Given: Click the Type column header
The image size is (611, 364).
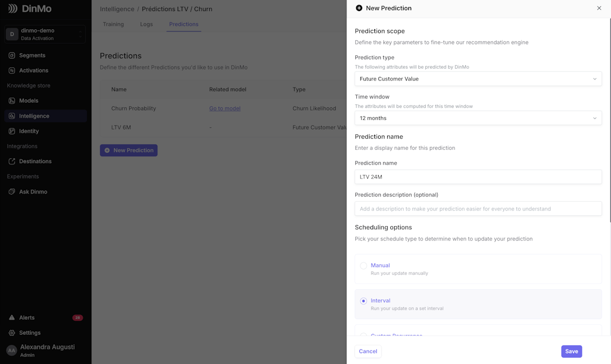Looking at the screenshot, I should [299, 89].
